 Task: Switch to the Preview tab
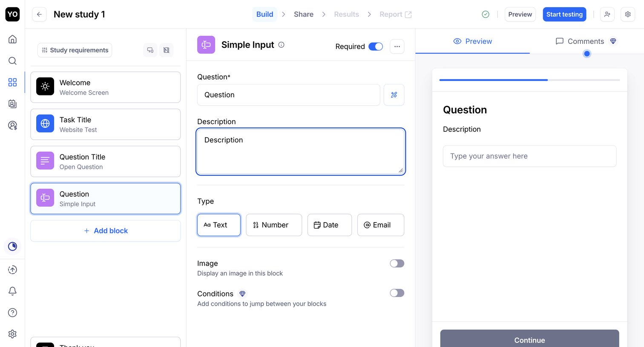coord(473,41)
